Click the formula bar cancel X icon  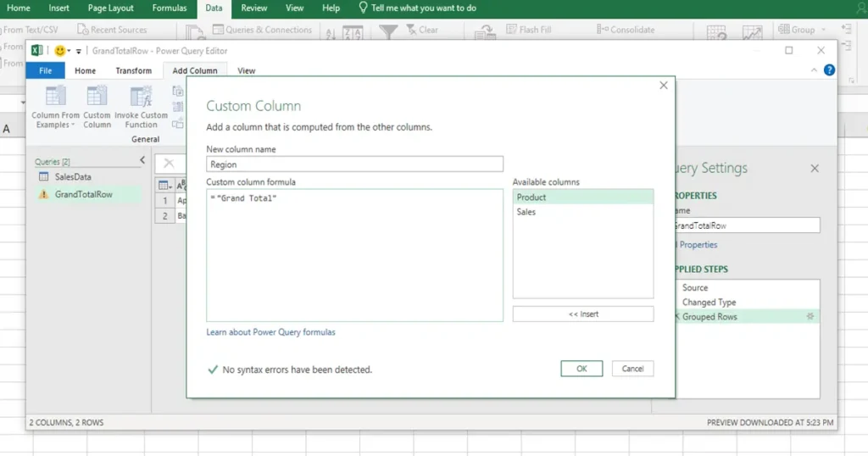click(169, 163)
